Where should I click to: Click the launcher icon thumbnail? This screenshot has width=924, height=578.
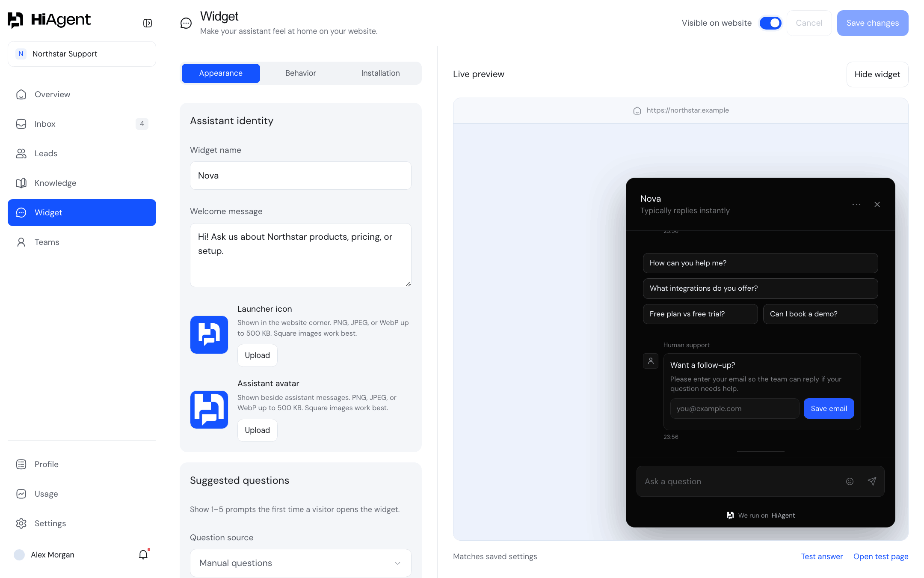(209, 335)
